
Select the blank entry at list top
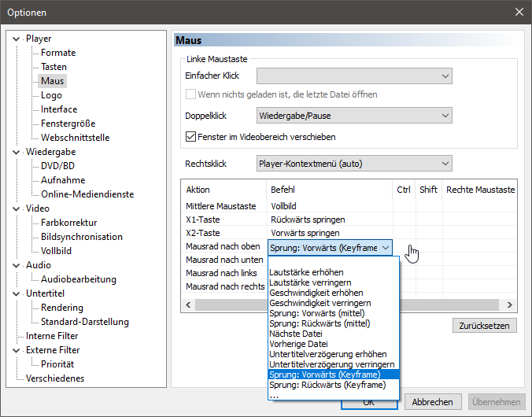point(334,262)
